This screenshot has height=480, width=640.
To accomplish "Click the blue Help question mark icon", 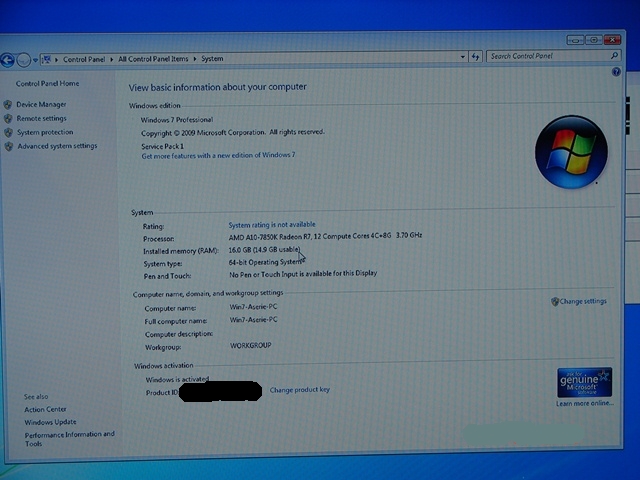I will 616,73.
